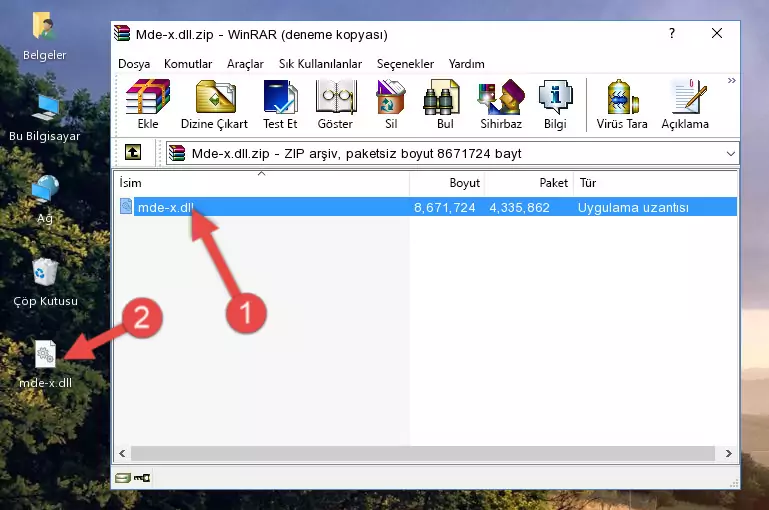
Task: Expand hidden toolbar buttons chevron
Action: [x=731, y=80]
